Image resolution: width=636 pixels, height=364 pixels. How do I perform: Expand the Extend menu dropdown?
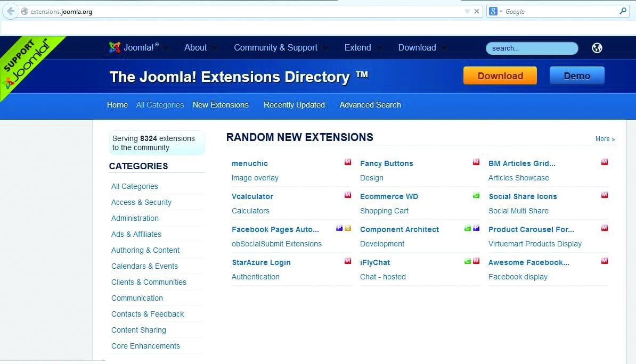379,48
